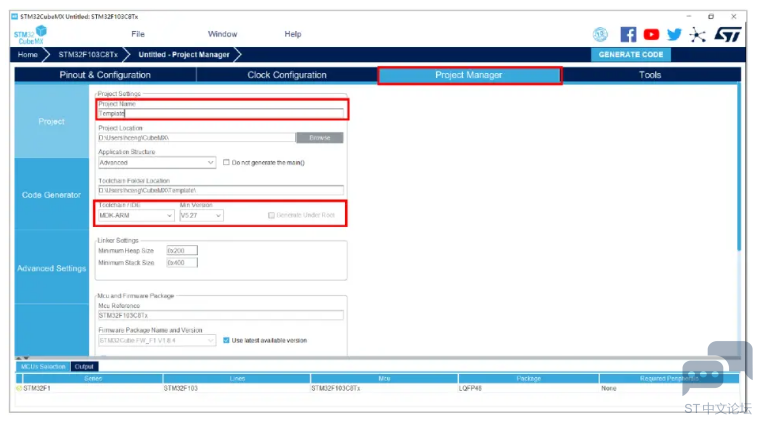Click the LQFP48 package table cell
The width and height of the screenshot is (761, 424).
[470, 388]
